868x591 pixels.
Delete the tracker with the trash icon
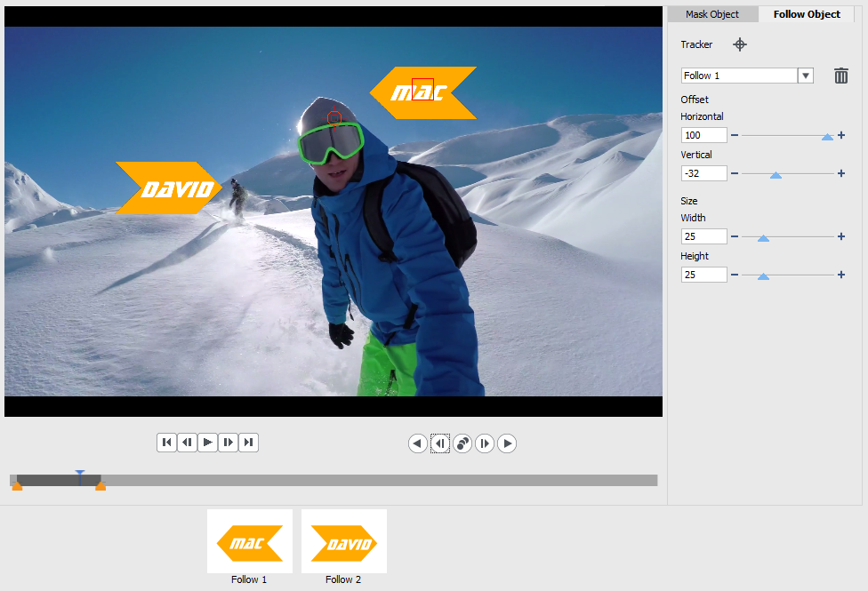[x=840, y=76]
